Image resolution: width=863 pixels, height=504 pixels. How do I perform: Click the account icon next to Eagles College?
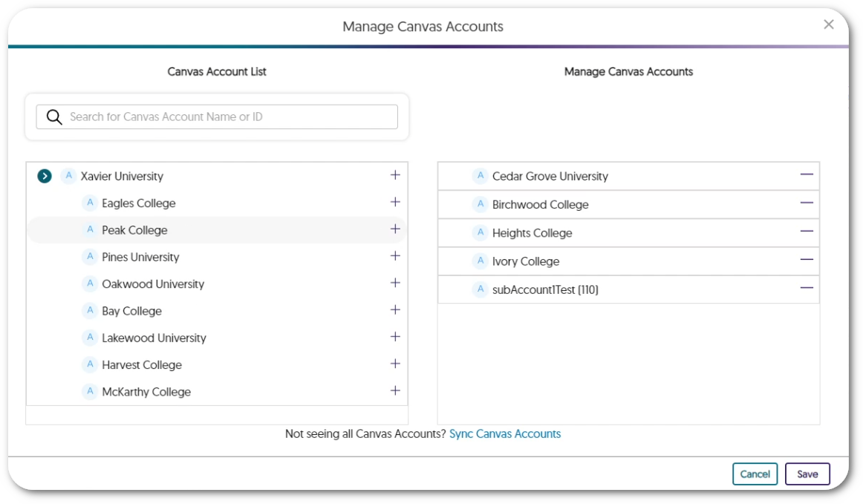(x=89, y=203)
